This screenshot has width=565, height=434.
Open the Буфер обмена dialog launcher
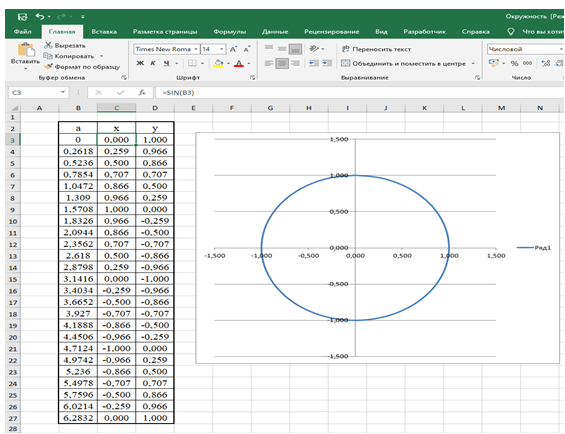124,78
